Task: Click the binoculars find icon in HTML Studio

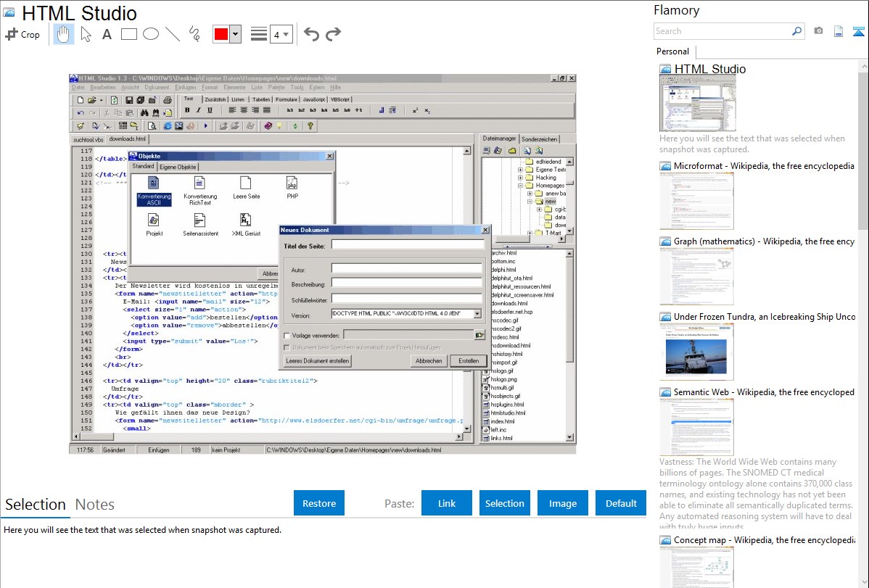Action: click(144, 113)
